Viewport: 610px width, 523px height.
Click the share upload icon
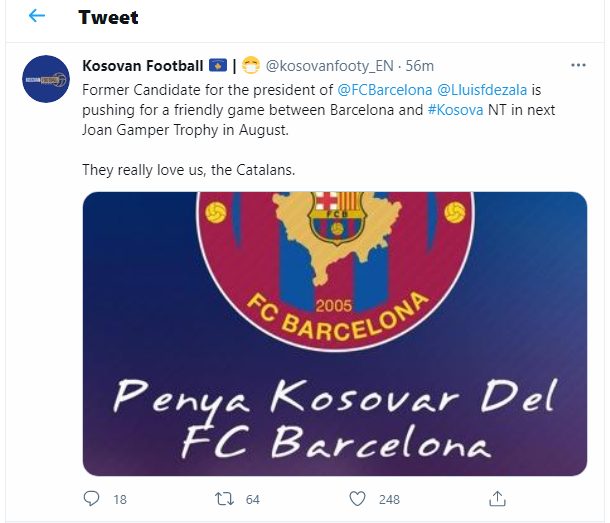pos(497,498)
